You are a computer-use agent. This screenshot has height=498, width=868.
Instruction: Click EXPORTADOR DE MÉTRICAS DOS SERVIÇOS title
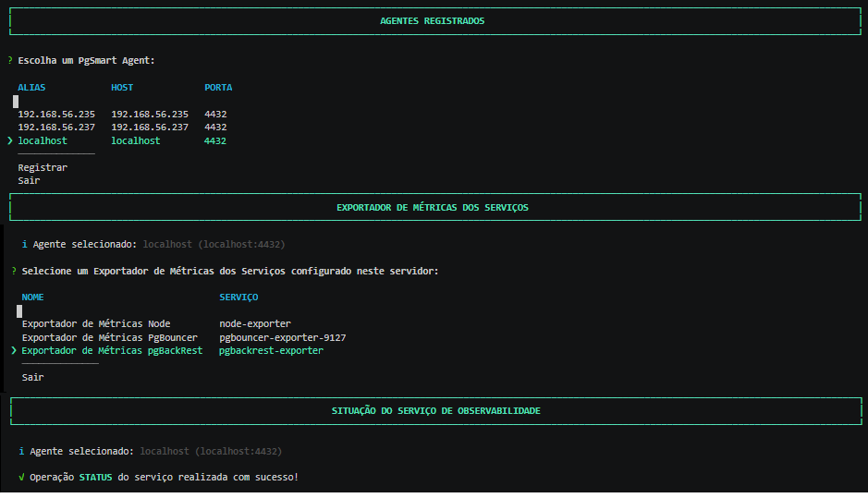pos(433,208)
